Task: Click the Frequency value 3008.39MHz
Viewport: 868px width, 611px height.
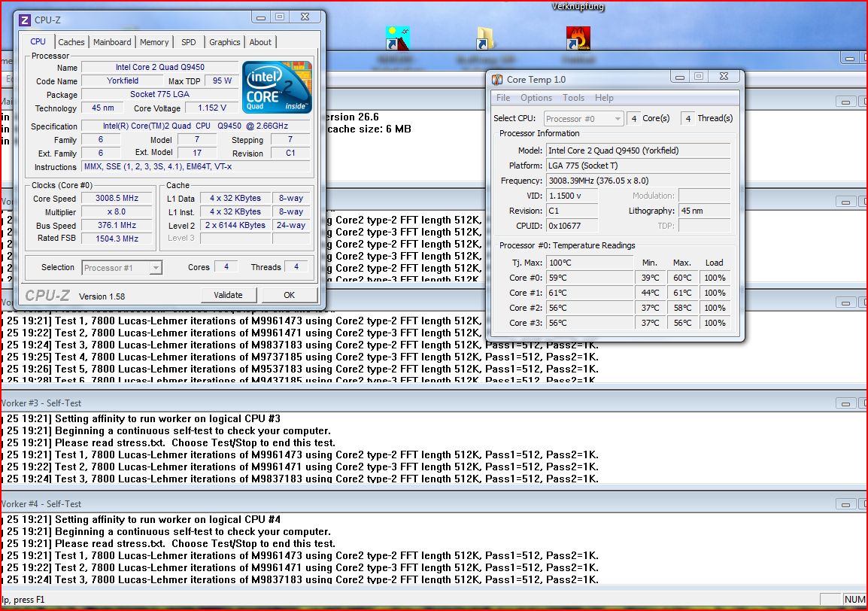Action: pyautogui.click(x=639, y=181)
